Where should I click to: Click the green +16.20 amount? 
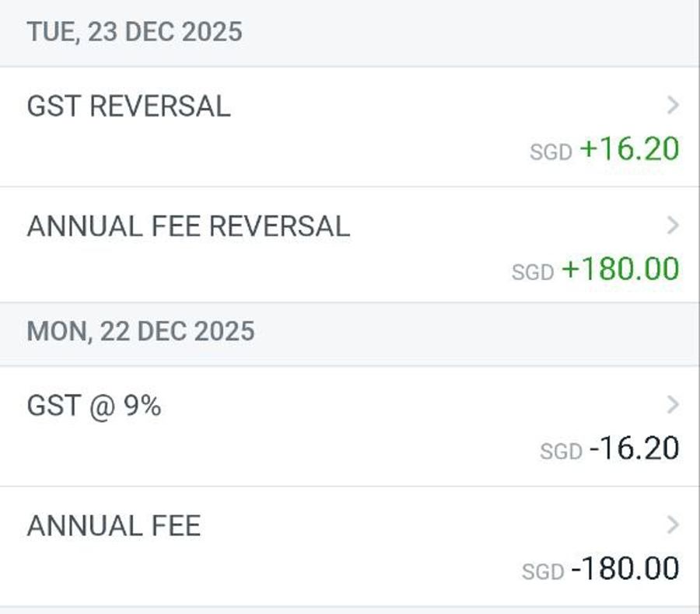629,148
